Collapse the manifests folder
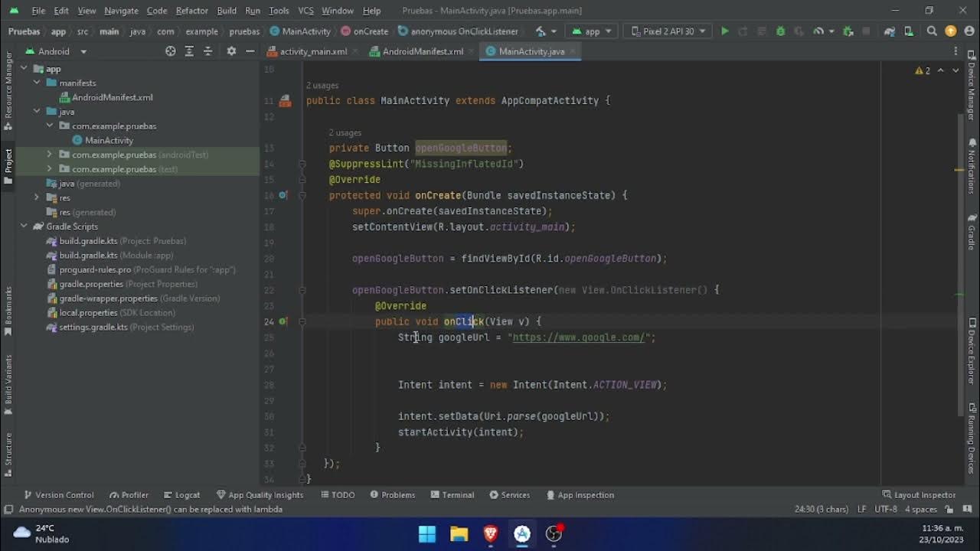The height and width of the screenshot is (551, 980). 36,83
